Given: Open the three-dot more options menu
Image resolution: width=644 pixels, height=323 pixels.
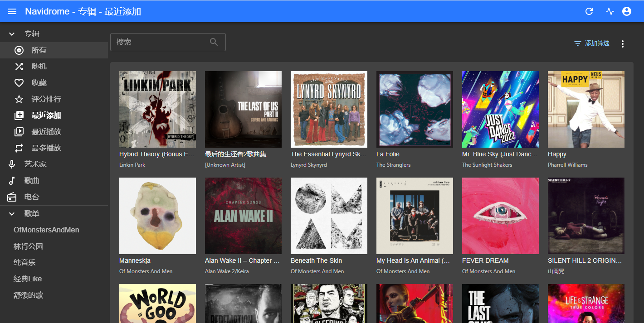Looking at the screenshot, I should click(622, 43).
